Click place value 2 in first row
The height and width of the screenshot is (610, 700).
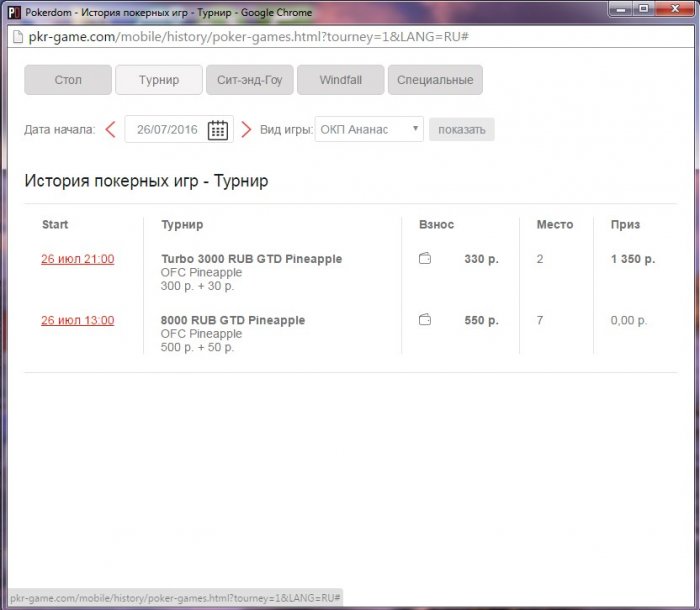pos(540,259)
